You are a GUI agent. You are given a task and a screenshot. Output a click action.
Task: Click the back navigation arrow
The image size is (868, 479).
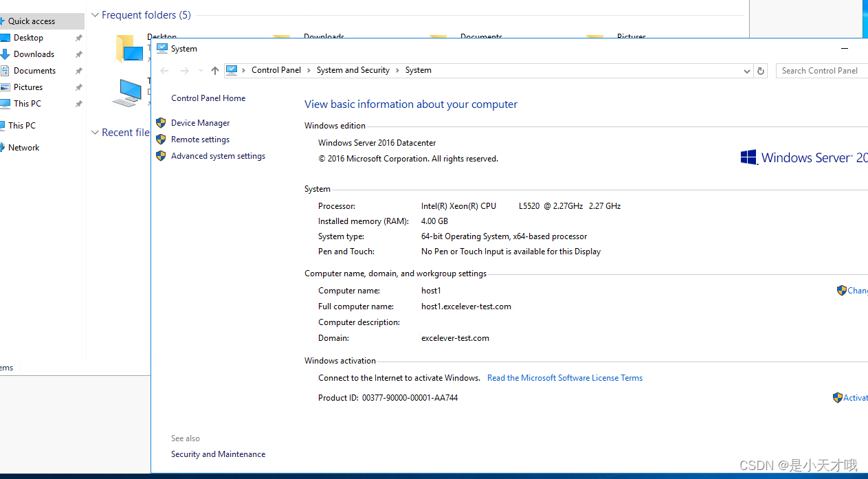point(164,70)
